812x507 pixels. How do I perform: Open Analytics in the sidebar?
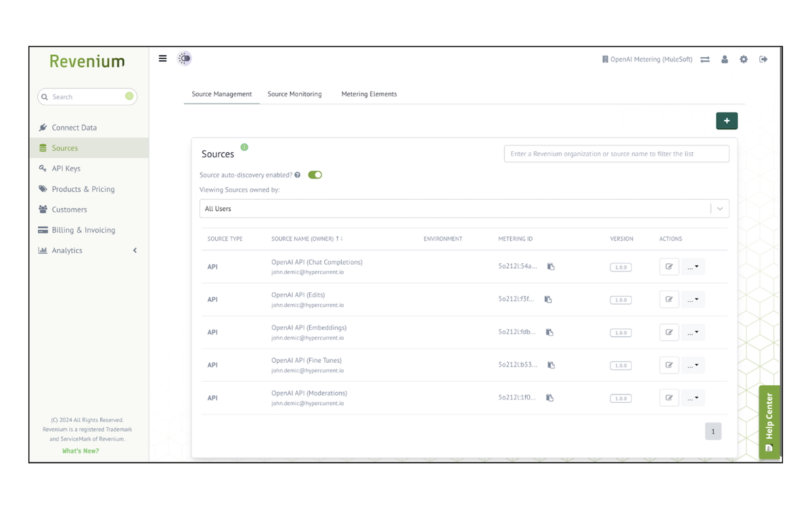click(x=67, y=250)
